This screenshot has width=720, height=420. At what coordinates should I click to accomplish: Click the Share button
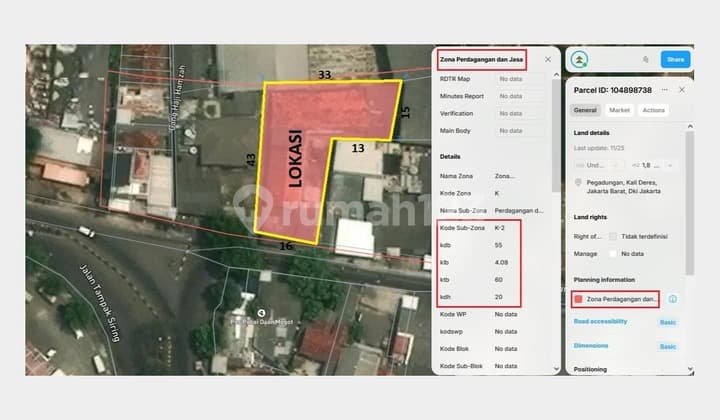click(x=675, y=60)
